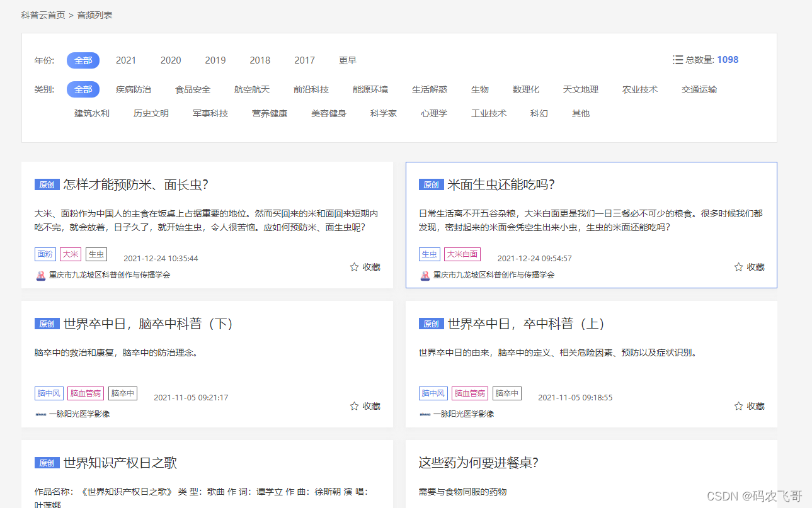Click 生虫 tag on 怎样才能预防米、面长虫 card
This screenshot has width=812, height=508.
click(x=96, y=254)
